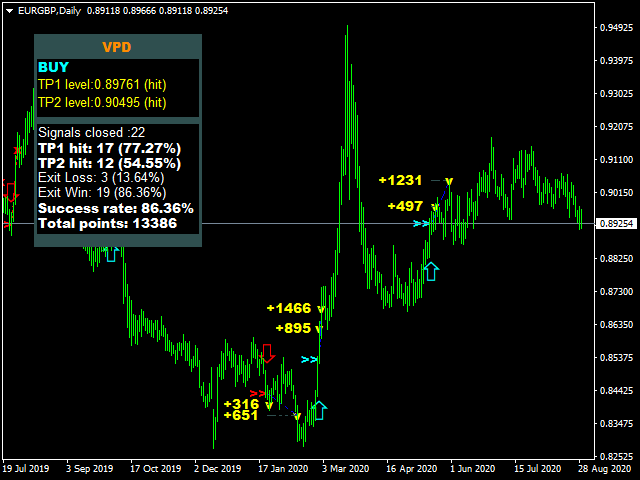Image resolution: width=640 pixels, height=480 pixels.
Task: Click the Total points: 13386 line
Action: pos(107,223)
